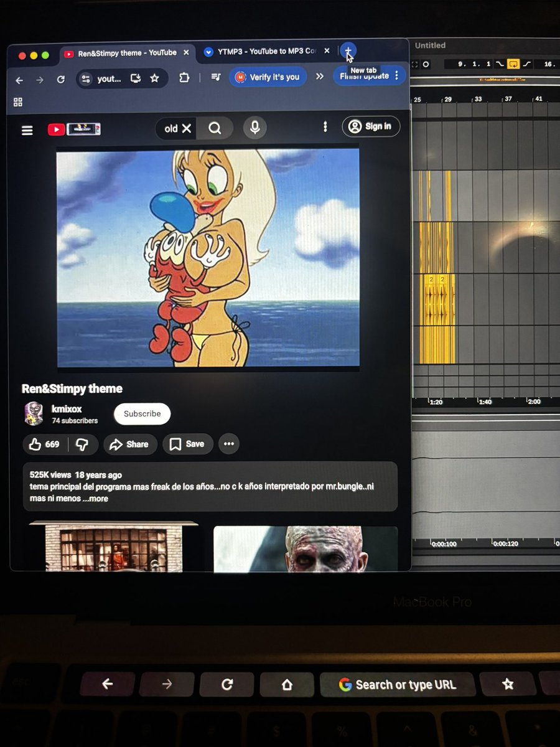Open YouTube settings three-dot menu
Screen dimensions: 560x747
pyautogui.click(x=325, y=127)
